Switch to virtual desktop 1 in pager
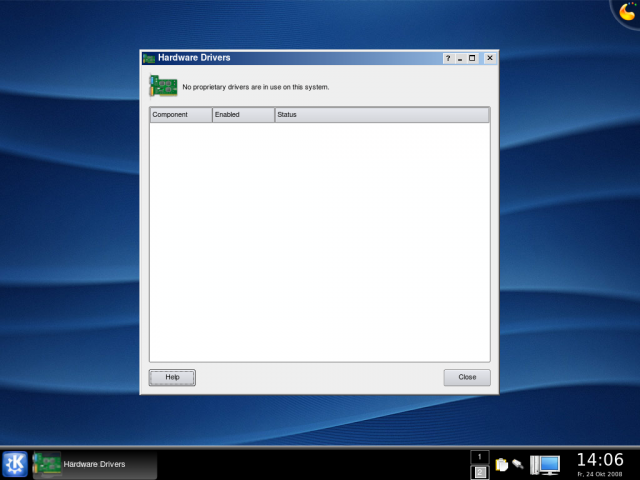This screenshot has width=640, height=480. (x=480, y=457)
